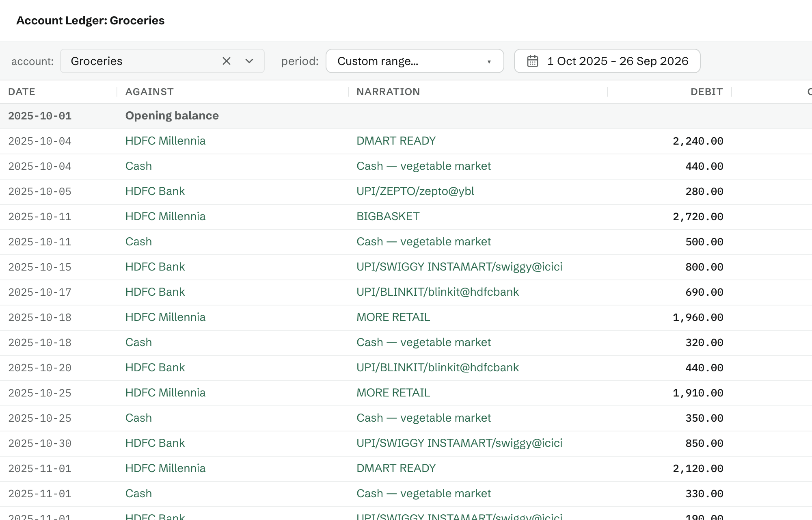Open the Custom range period dropdown

(415, 61)
